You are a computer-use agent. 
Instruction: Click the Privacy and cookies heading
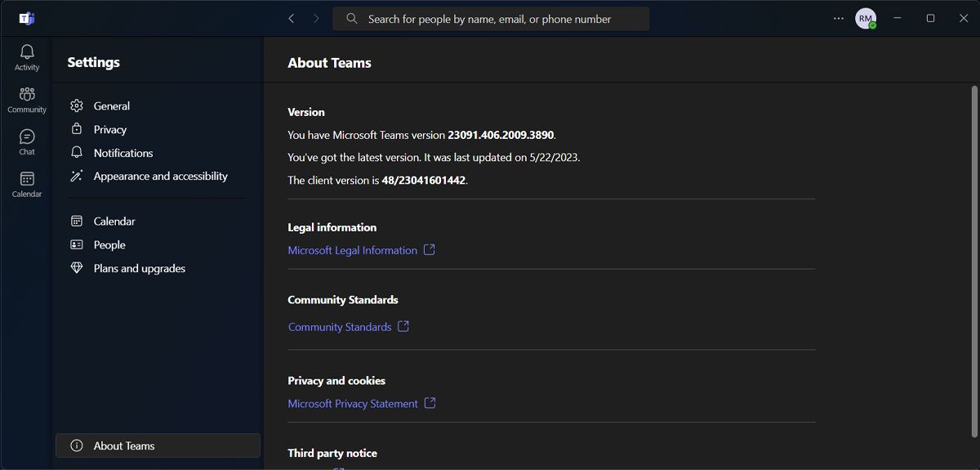click(336, 381)
